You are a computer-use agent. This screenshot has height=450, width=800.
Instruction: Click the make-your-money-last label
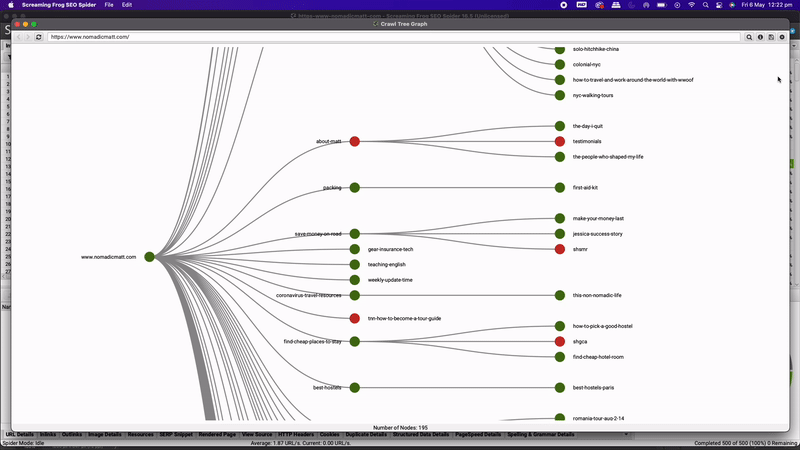(x=598, y=218)
